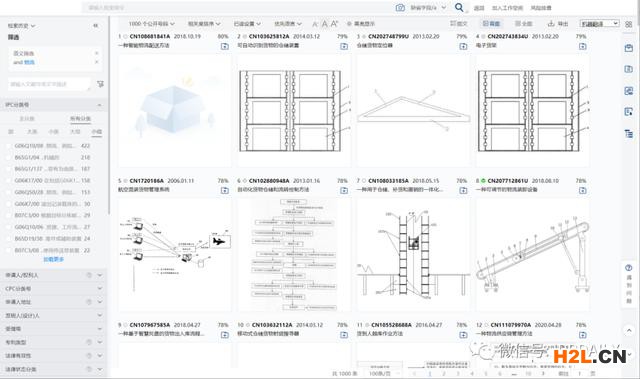Expand the CPC classification section
Screen dimensions: 640x379
53,288
